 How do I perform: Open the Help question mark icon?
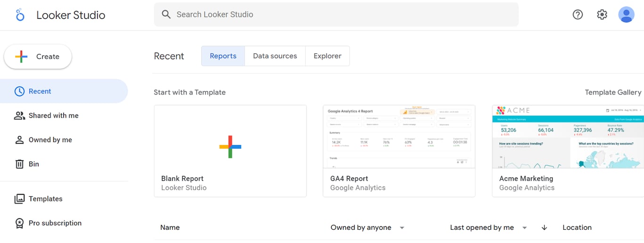click(x=578, y=15)
